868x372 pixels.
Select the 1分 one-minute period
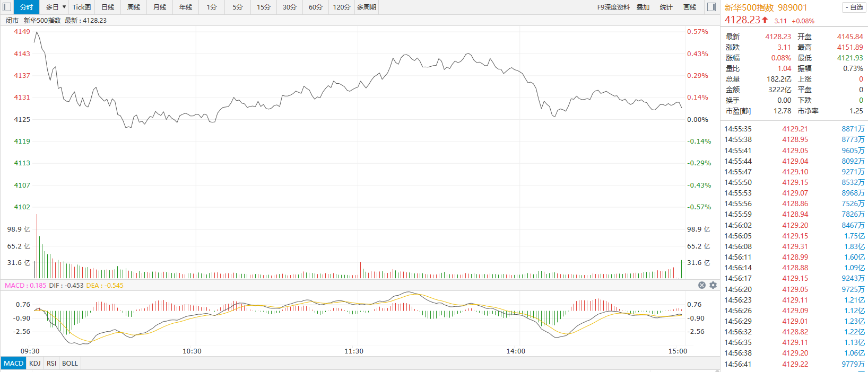(x=212, y=7)
